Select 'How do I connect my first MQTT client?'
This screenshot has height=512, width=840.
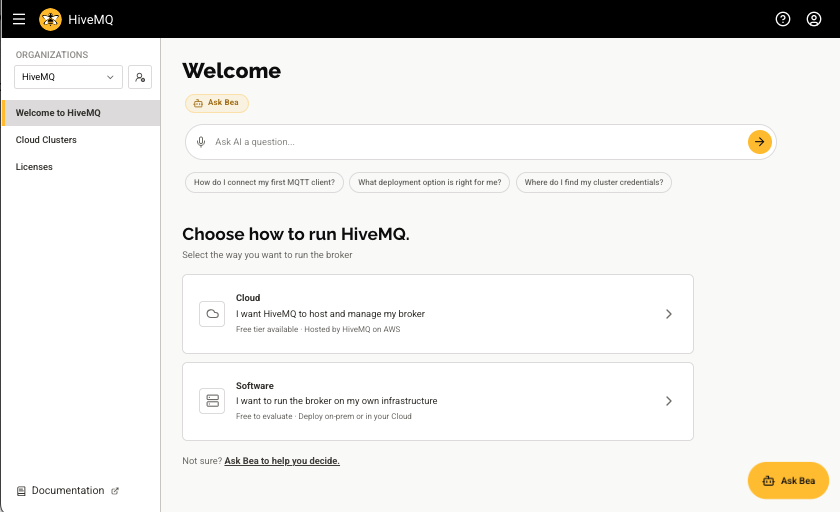pos(264,182)
